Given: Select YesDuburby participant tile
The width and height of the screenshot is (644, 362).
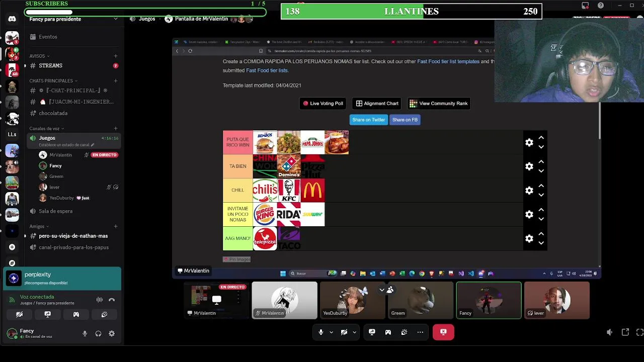Looking at the screenshot, I should 353,300.
